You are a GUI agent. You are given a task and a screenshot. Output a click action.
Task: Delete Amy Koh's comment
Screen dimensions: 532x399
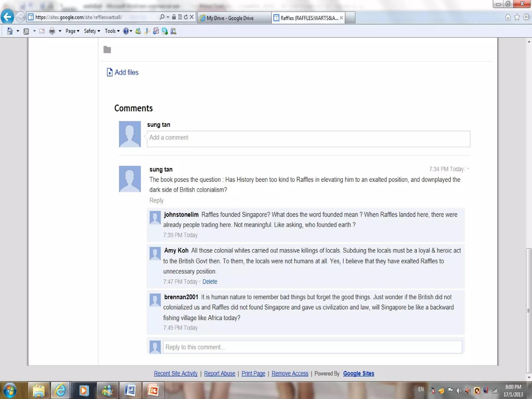(x=210, y=282)
